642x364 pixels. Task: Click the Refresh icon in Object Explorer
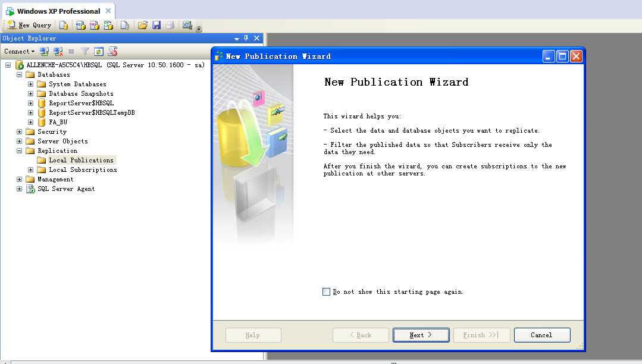[99, 51]
